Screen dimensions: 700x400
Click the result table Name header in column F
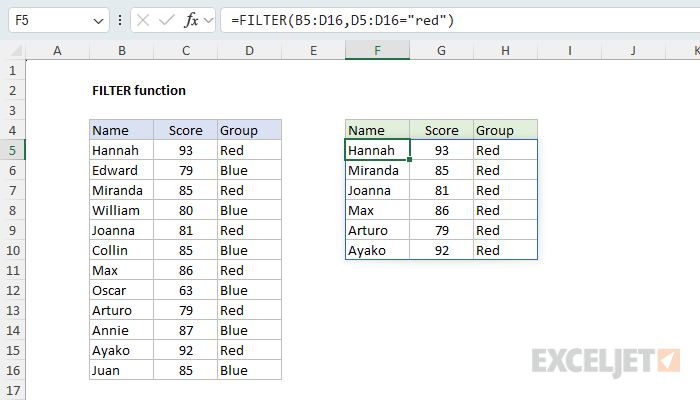pyautogui.click(x=377, y=130)
